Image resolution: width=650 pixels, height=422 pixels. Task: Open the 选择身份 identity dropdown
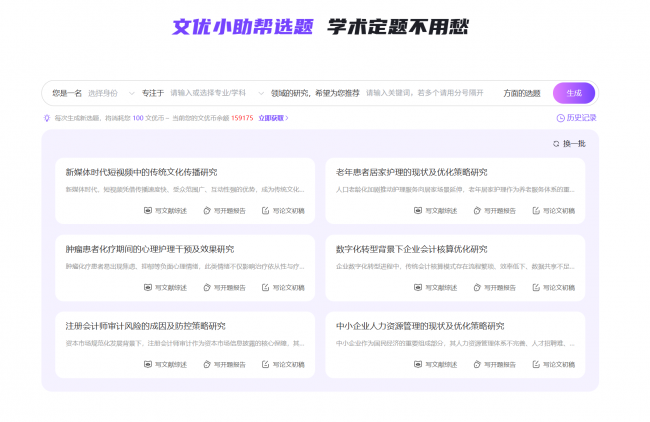(x=111, y=93)
